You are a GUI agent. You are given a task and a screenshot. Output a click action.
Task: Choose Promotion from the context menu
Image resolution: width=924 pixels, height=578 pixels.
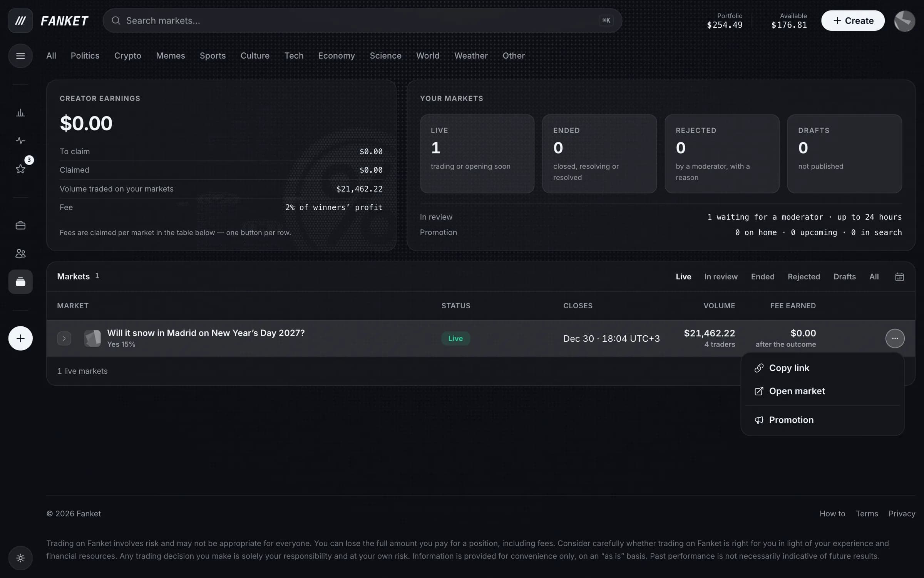coord(822,420)
